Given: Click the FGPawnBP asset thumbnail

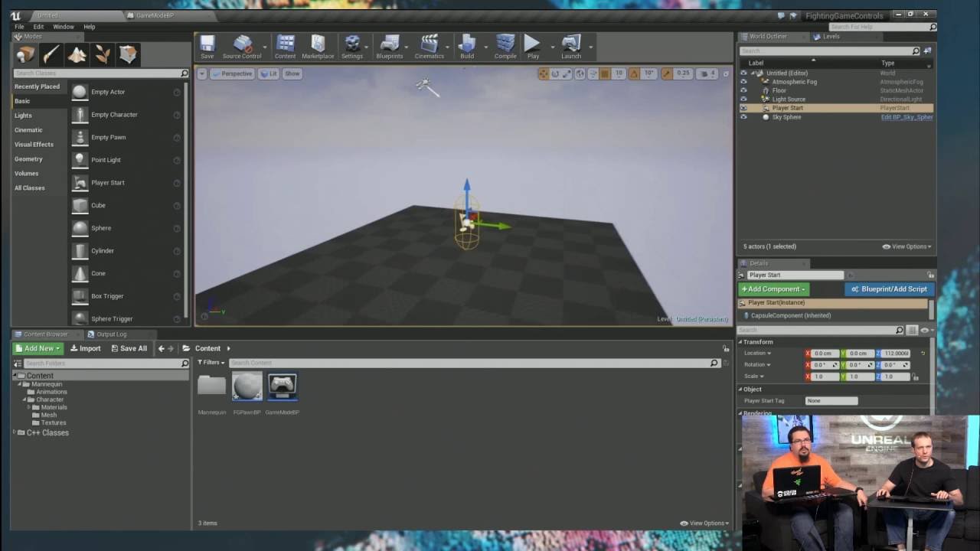Looking at the screenshot, I should click(247, 386).
